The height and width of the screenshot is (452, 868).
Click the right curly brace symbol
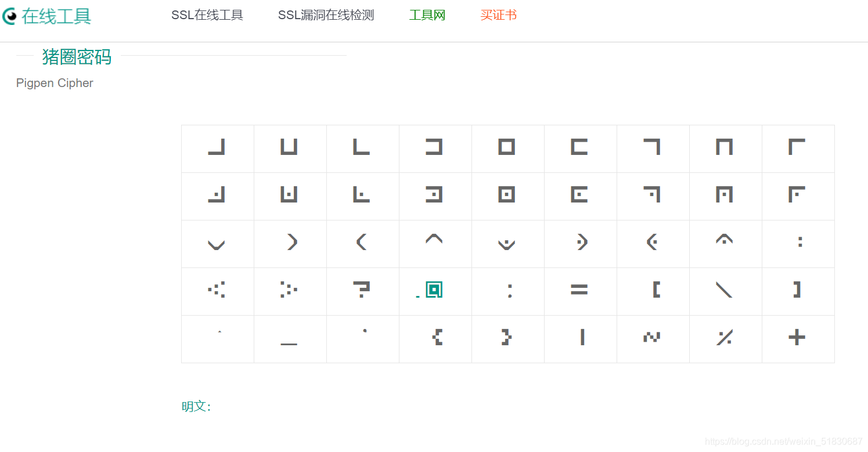(x=506, y=337)
